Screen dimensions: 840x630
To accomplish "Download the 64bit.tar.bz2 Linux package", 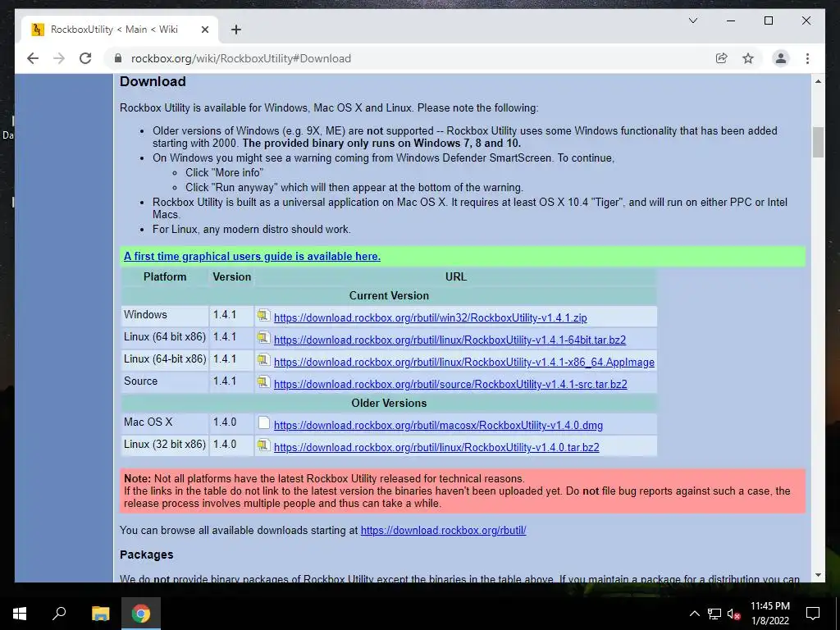I will (x=450, y=340).
